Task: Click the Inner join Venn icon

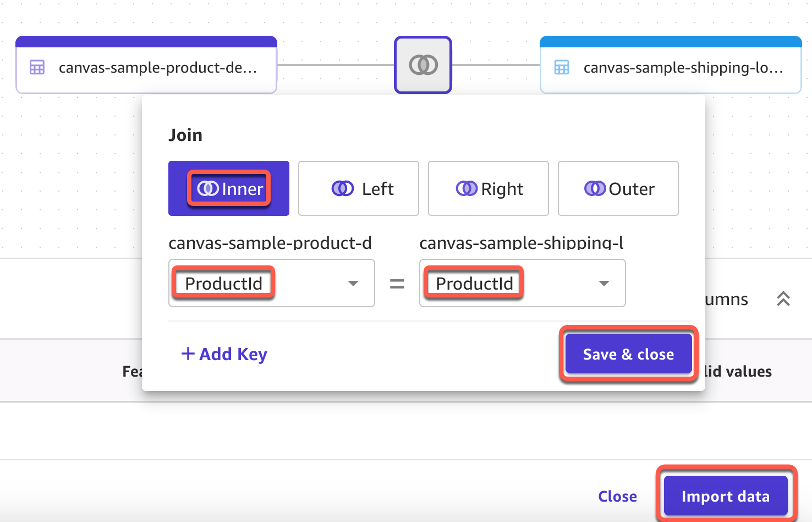Action: click(208, 189)
